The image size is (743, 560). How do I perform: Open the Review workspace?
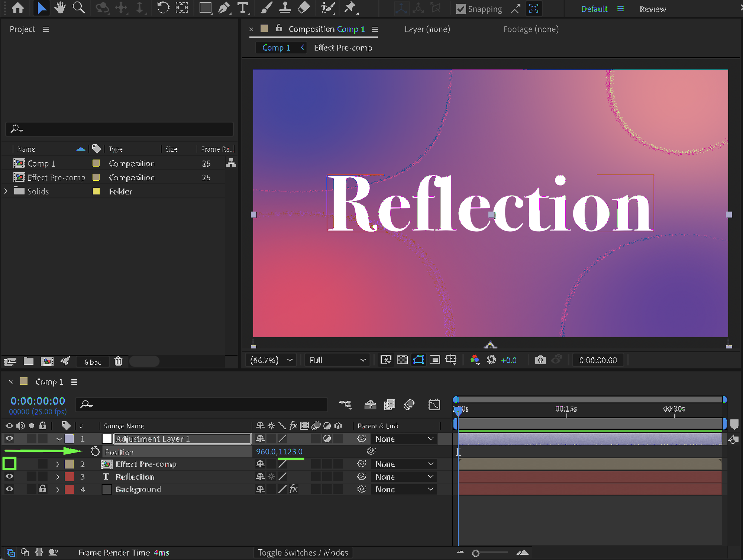pyautogui.click(x=652, y=9)
